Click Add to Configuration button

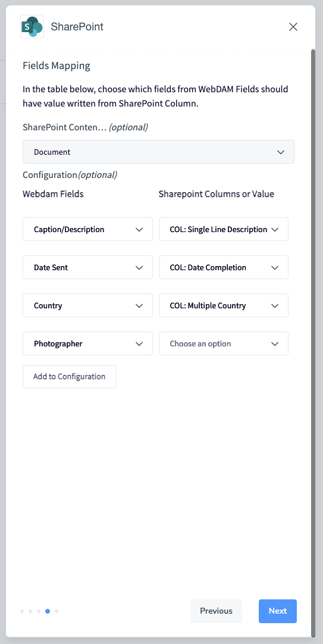(x=70, y=377)
